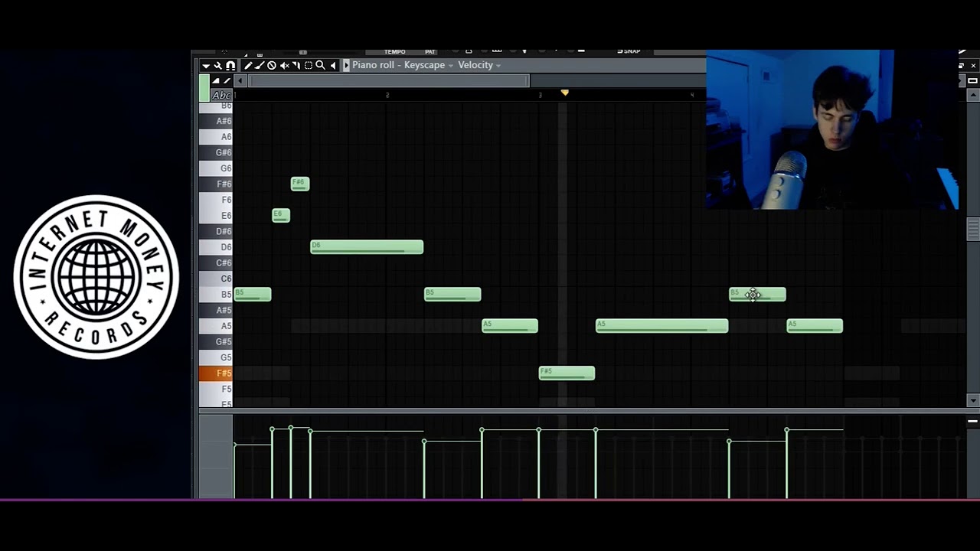Viewport: 980px width, 551px height.
Task: Click bar 2 on the timeline ruler
Action: point(387,95)
